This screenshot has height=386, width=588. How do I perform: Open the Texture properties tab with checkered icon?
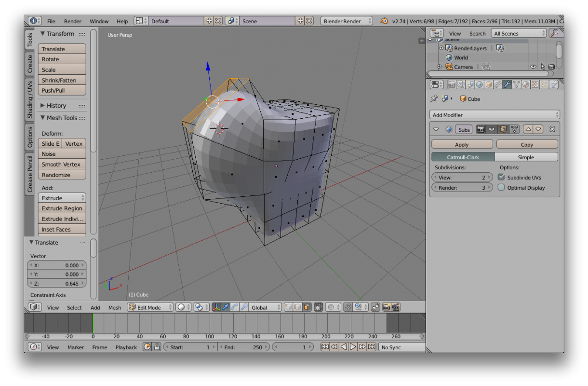535,84
